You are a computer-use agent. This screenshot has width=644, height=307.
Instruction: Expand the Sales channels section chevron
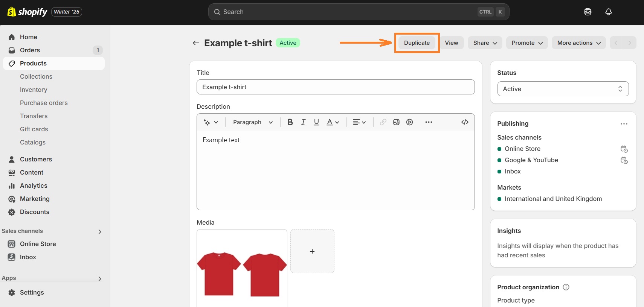(100, 231)
